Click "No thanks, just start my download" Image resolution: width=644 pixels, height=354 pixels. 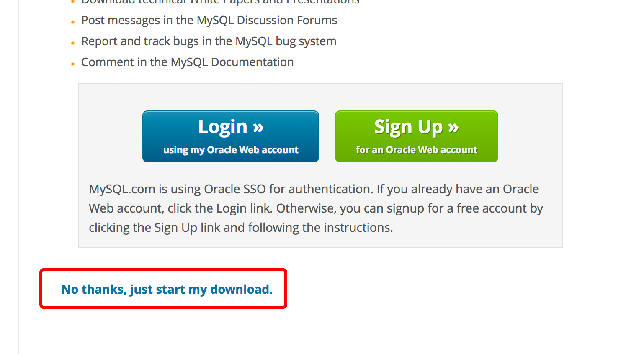(167, 289)
